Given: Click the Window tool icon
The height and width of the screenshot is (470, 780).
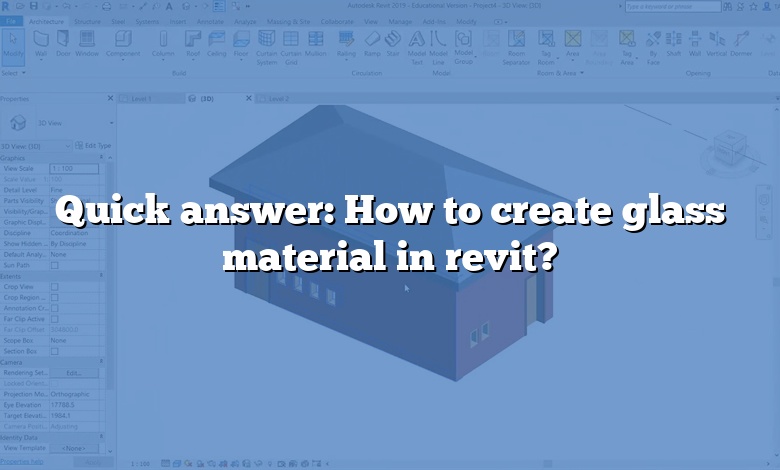Looking at the screenshot, I should pyautogui.click(x=86, y=43).
